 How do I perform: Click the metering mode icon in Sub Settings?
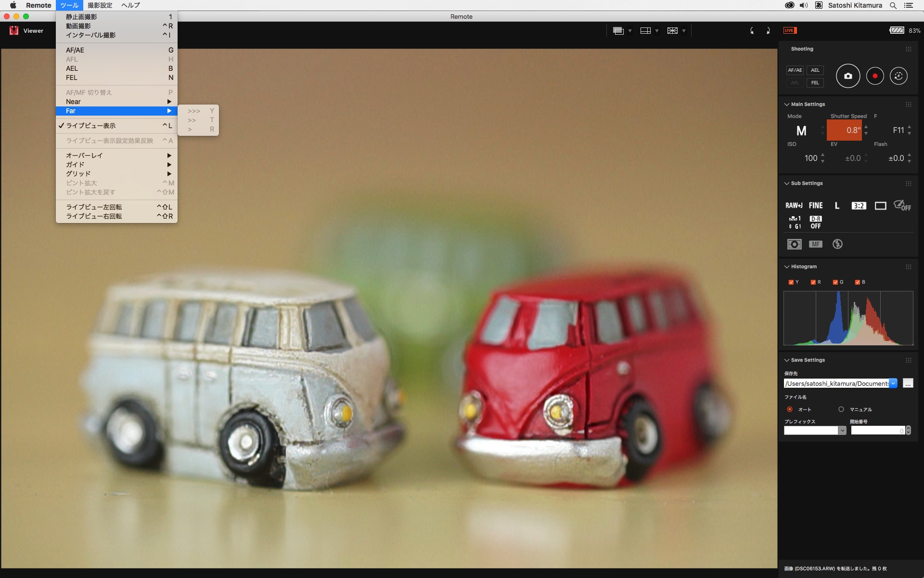(794, 244)
